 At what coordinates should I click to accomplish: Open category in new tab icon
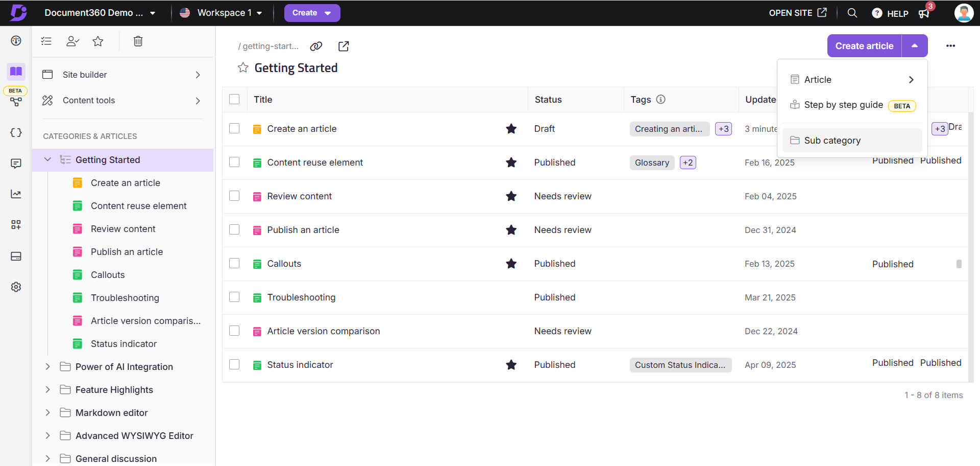click(x=344, y=46)
